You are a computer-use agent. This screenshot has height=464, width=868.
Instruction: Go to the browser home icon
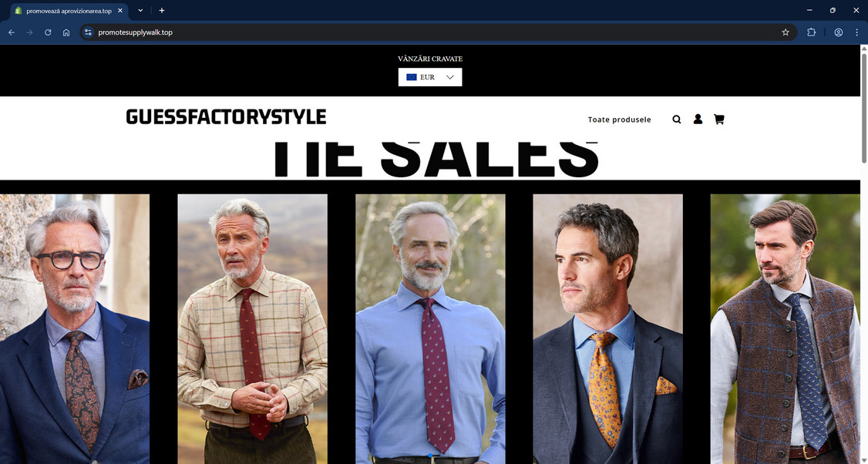[x=66, y=32]
